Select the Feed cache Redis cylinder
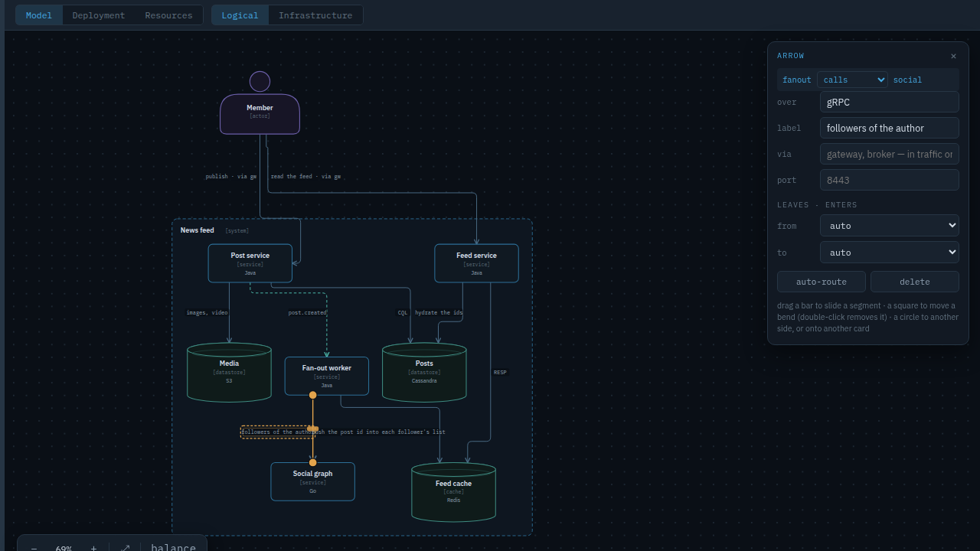This screenshot has height=551, width=980. pyautogui.click(x=453, y=492)
